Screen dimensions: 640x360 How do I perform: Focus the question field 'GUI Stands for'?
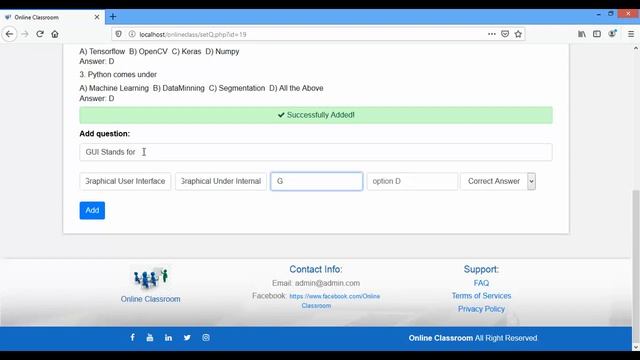pos(316,152)
